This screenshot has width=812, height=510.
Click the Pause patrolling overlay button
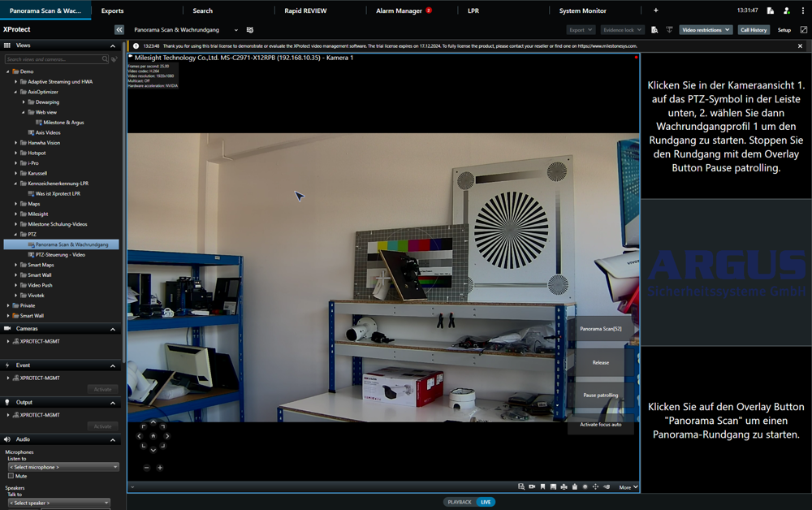pyautogui.click(x=600, y=395)
